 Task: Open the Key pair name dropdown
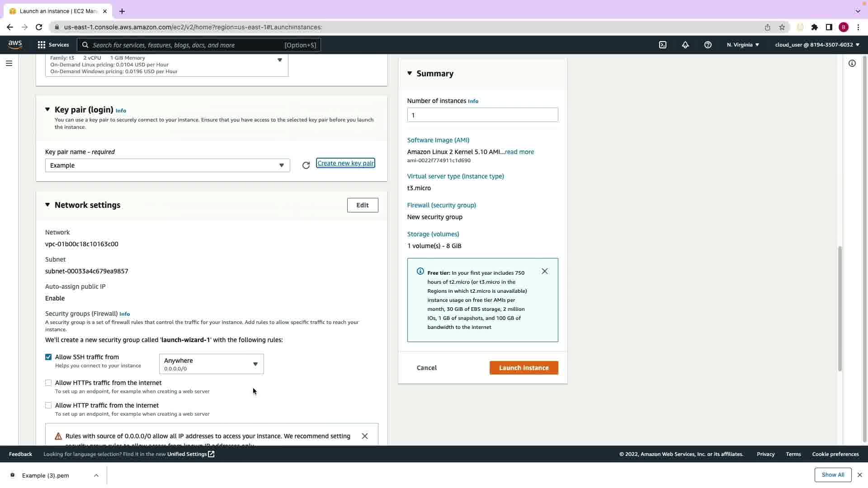click(167, 165)
